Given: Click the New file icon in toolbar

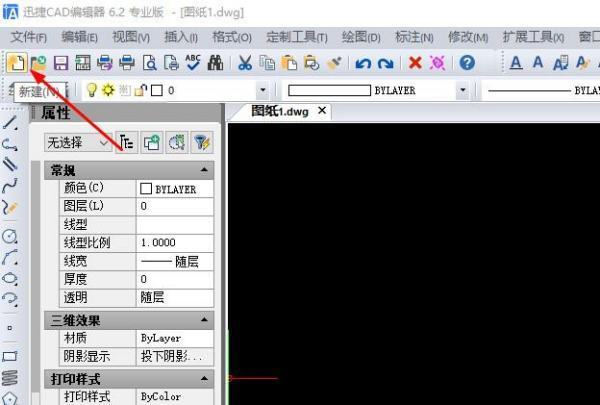Looking at the screenshot, I should tap(16, 62).
